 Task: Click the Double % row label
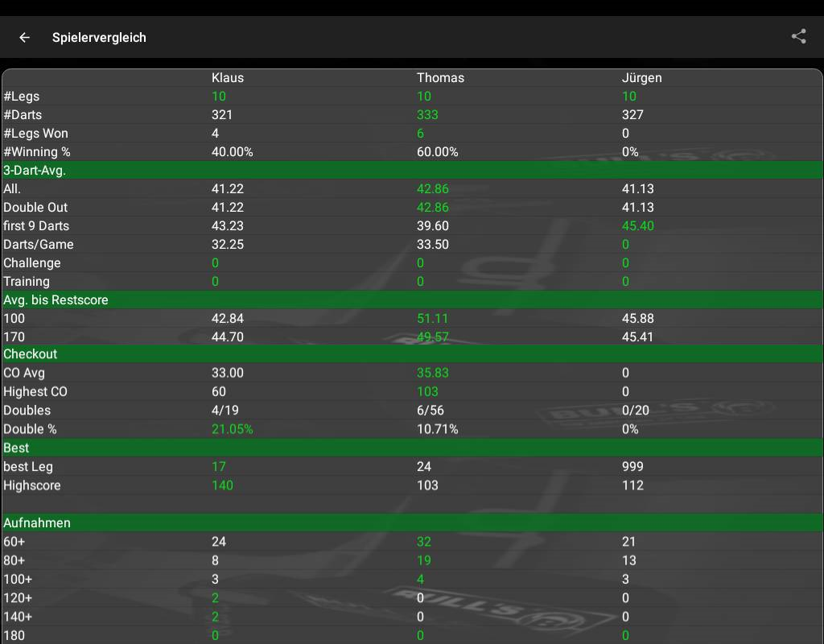click(x=30, y=429)
